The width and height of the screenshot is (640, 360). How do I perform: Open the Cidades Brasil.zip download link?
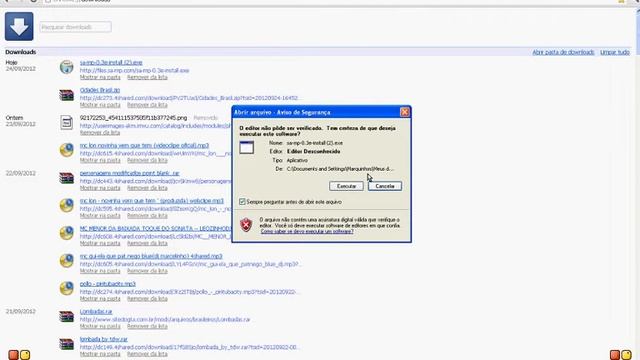point(100,90)
